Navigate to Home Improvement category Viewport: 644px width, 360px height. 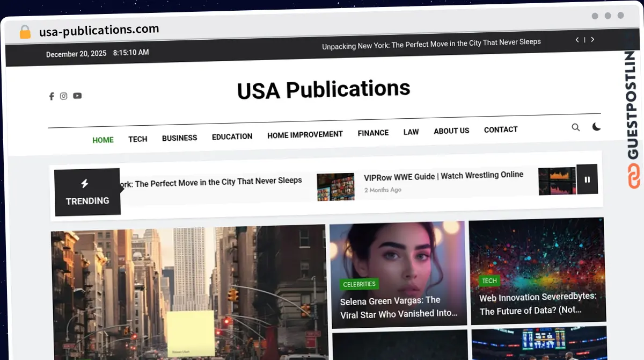click(x=305, y=134)
